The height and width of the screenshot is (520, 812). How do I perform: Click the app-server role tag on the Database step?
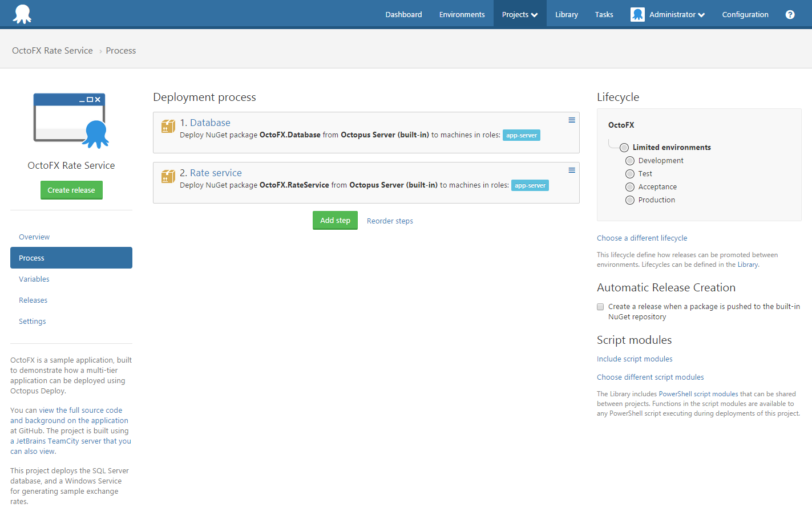point(521,135)
